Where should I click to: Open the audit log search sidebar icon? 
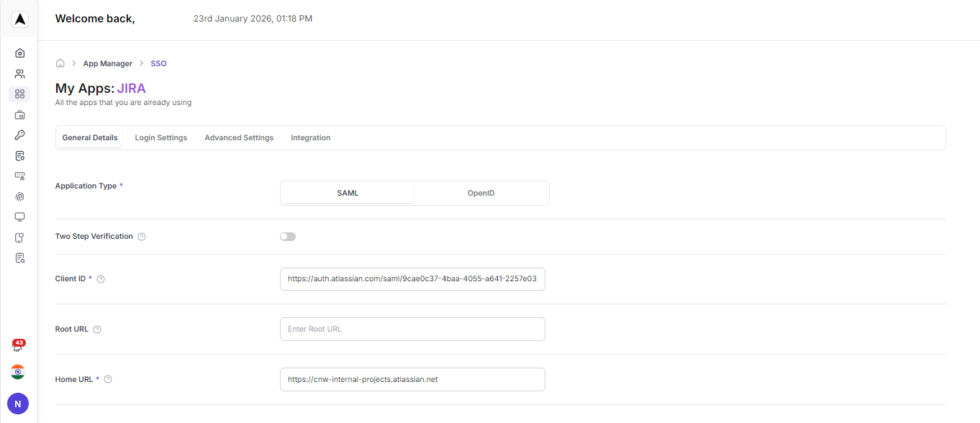(x=19, y=258)
